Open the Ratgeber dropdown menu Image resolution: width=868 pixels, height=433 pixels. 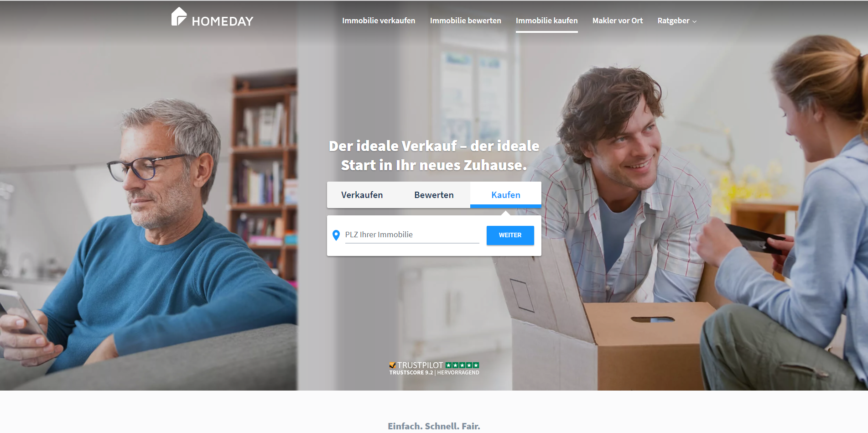coord(677,21)
